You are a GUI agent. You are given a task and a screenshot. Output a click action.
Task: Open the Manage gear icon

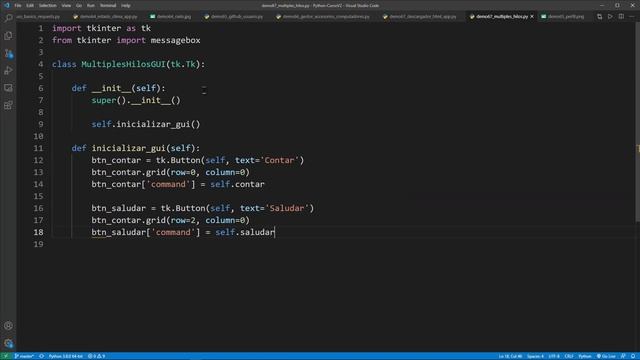(8, 343)
